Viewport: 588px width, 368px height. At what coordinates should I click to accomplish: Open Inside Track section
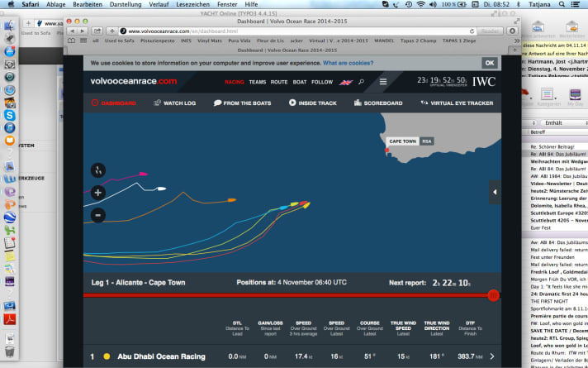tap(313, 103)
